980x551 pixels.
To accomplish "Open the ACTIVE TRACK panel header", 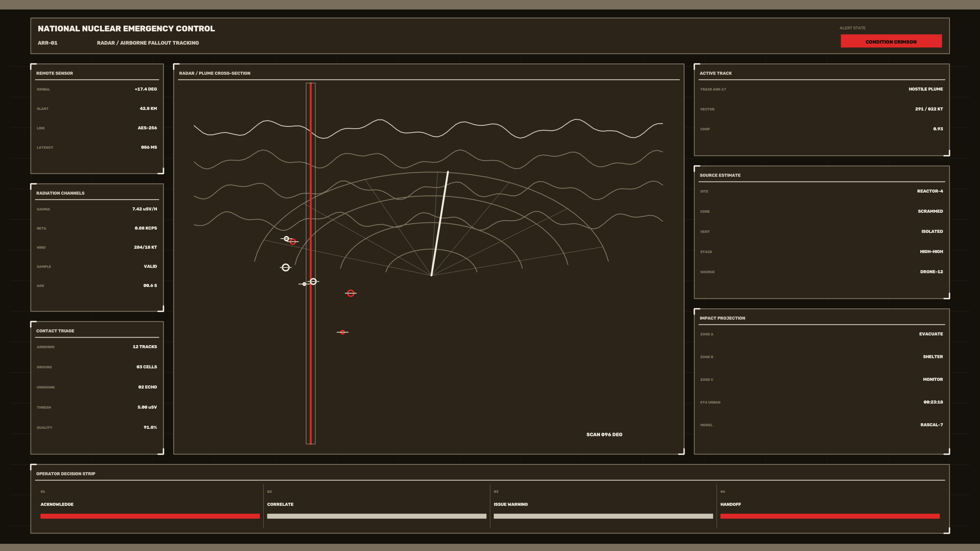I will 716,73.
